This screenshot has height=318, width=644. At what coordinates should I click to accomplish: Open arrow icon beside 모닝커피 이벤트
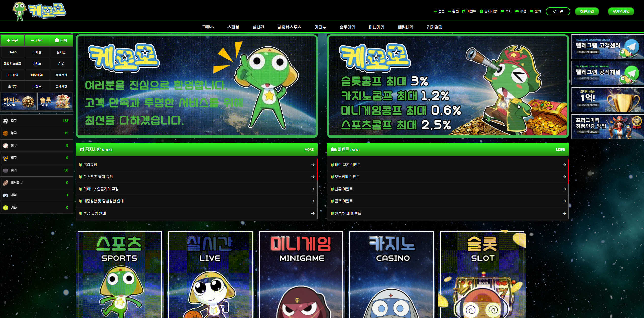564,177
